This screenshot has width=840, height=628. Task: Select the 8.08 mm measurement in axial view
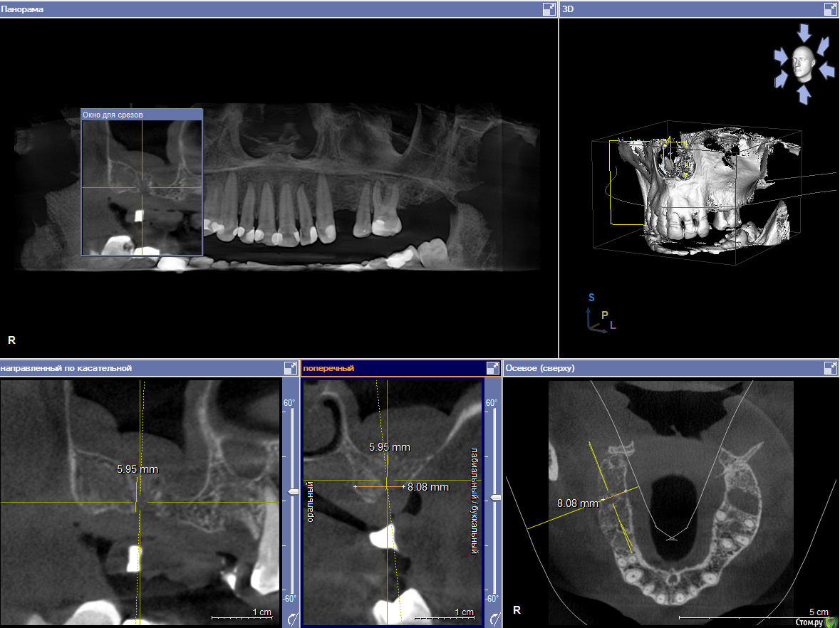click(x=577, y=503)
